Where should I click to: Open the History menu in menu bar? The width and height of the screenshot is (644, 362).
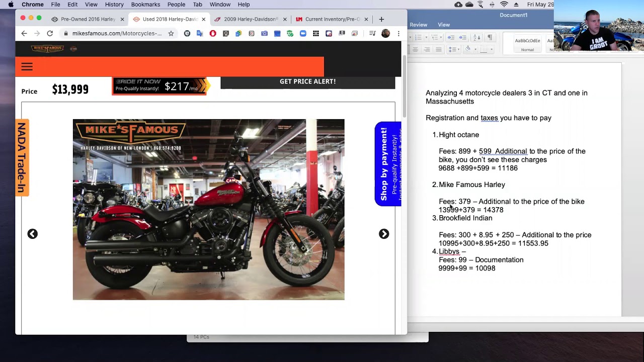(x=114, y=5)
